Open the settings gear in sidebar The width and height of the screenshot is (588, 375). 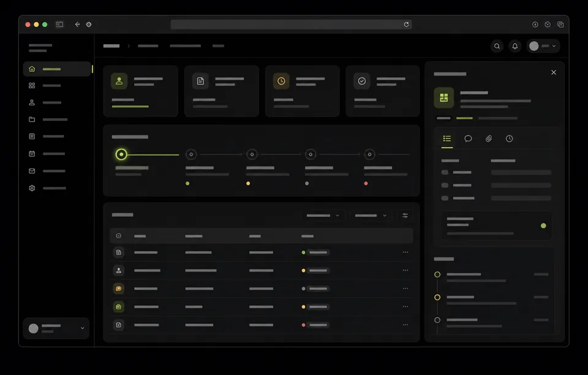[x=32, y=188]
